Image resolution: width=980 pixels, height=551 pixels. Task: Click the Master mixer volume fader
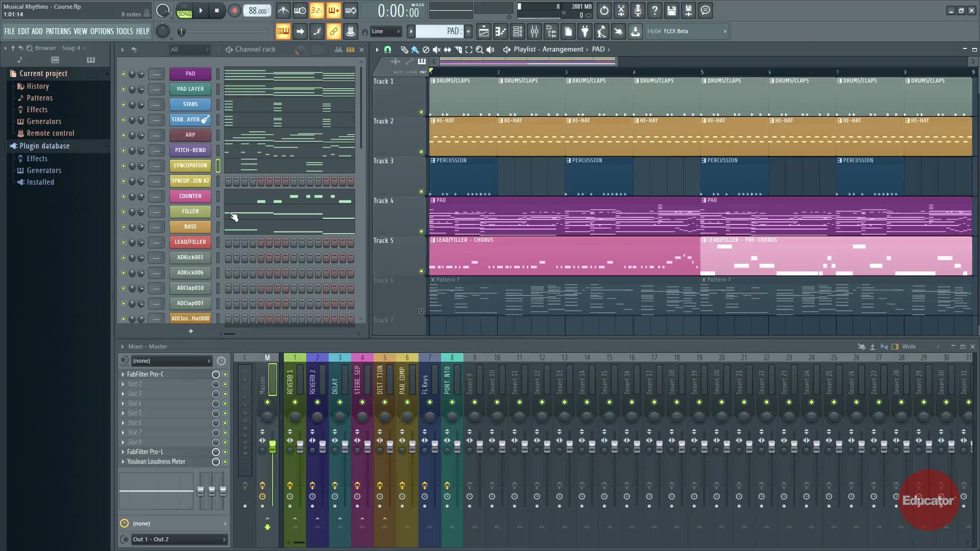(273, 446)
